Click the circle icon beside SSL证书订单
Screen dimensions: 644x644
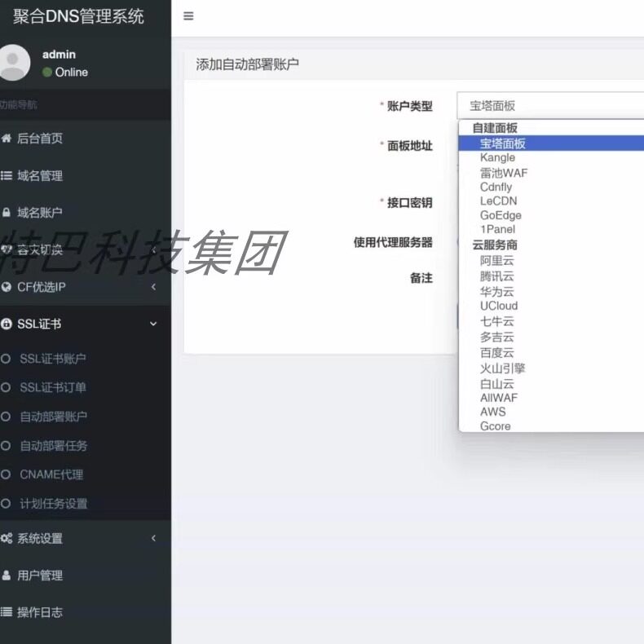coord(6,387)
